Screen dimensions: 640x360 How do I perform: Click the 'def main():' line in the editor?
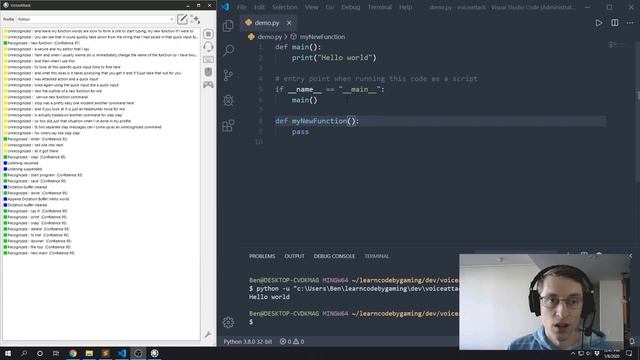pos(298,47)
